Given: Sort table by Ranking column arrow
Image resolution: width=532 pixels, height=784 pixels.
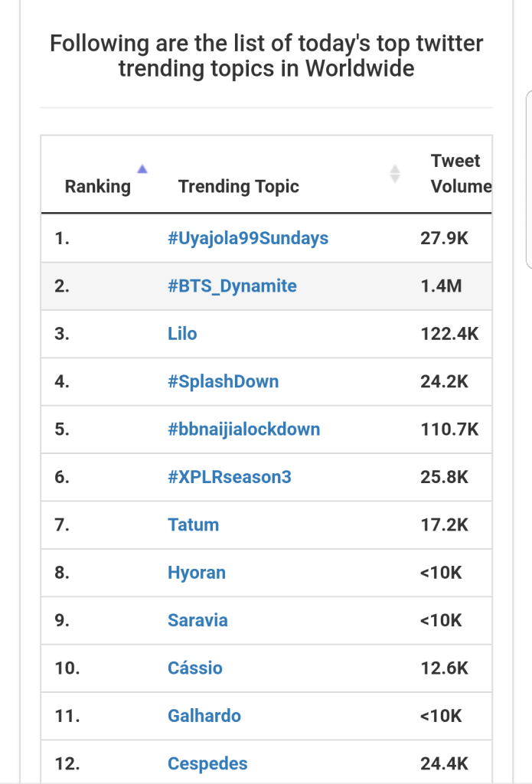Looking at the screenshot, I should [142, 169].
